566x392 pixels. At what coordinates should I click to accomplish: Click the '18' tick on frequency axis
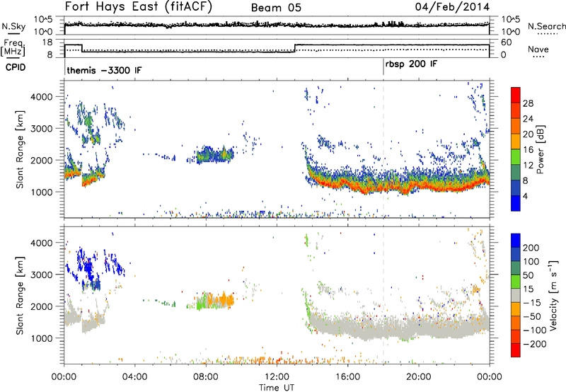47,42
